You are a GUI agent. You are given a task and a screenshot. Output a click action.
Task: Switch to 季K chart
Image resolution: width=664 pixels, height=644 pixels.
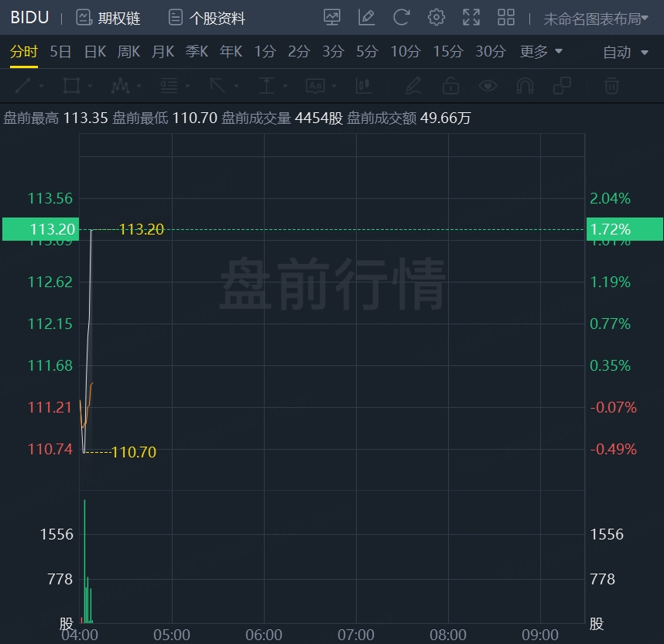pyautogui.click(x=197, y=52)
